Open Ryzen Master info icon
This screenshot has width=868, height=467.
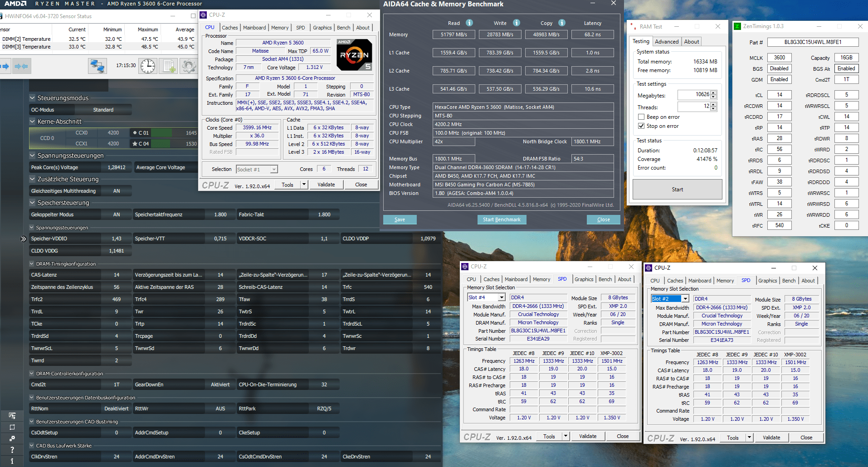tap(12, 461)
